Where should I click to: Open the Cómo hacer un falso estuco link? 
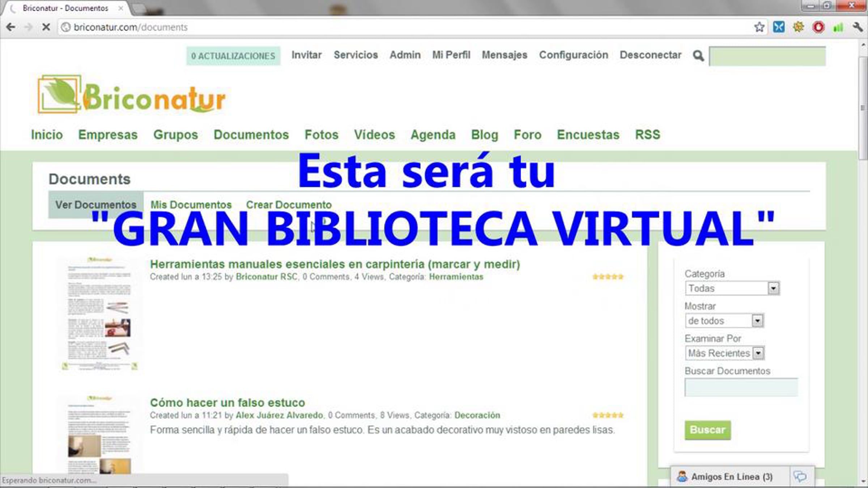[227, 402]
